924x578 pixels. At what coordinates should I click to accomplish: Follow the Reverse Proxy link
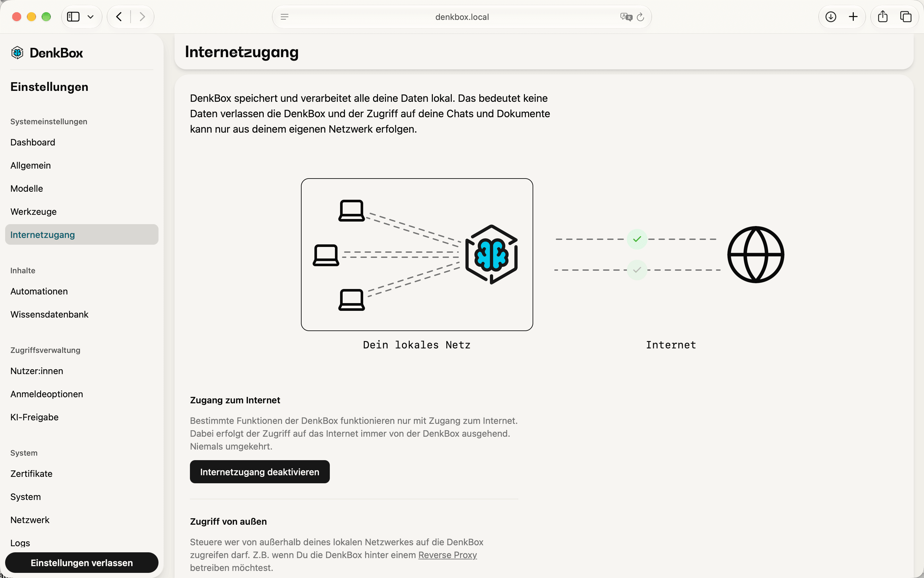pos(448,555)
